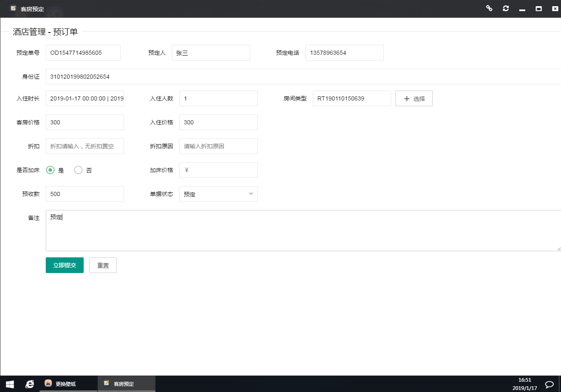
Task: Minimize the 客房预定 window
Action: [x=522, y=9]
